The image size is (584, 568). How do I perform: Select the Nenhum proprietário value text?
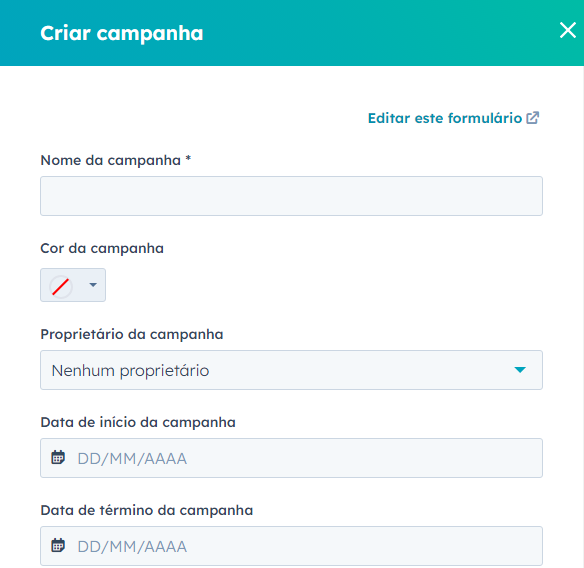[x=130, y=371]
